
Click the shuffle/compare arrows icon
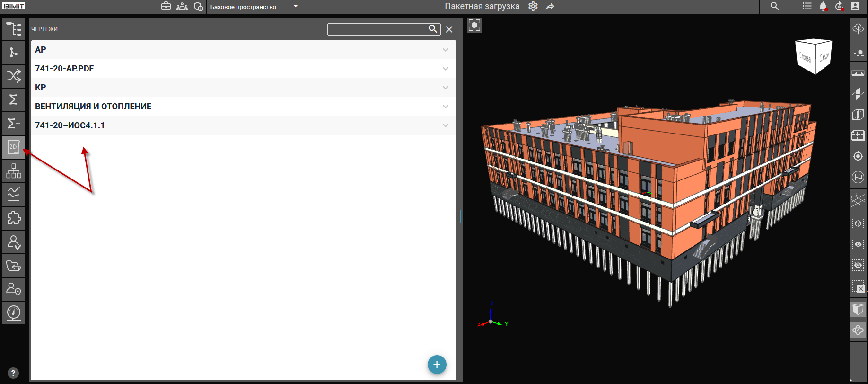(14, 76)
